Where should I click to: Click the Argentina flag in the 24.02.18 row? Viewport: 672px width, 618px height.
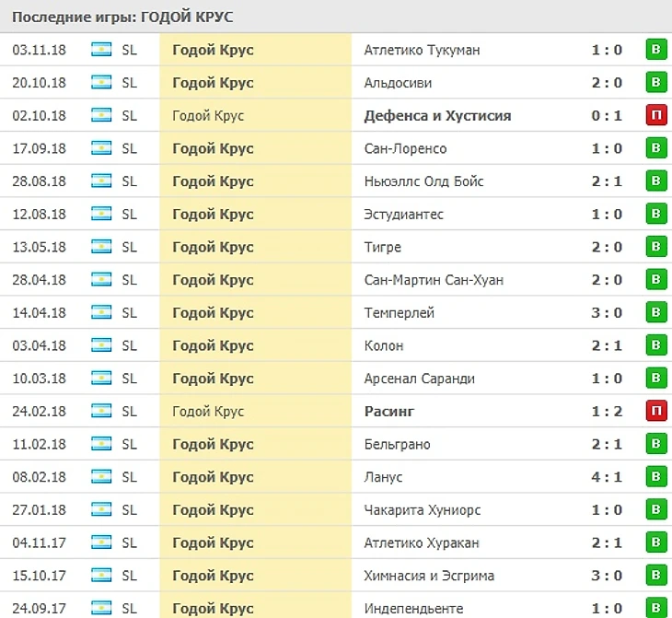(101, 412)
